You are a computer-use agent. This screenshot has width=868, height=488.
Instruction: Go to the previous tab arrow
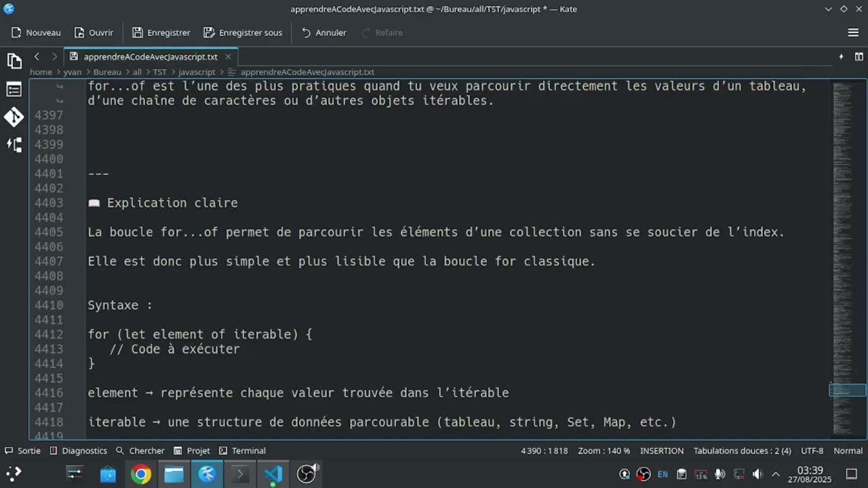[x=37, y=57]
